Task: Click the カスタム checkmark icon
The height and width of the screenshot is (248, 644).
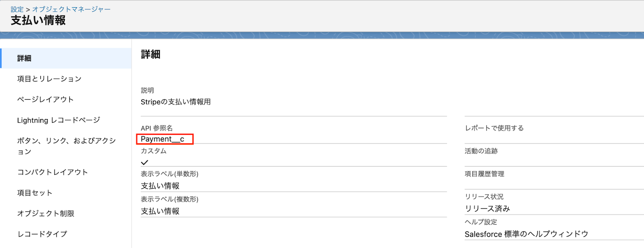Action: click(144, 162)
